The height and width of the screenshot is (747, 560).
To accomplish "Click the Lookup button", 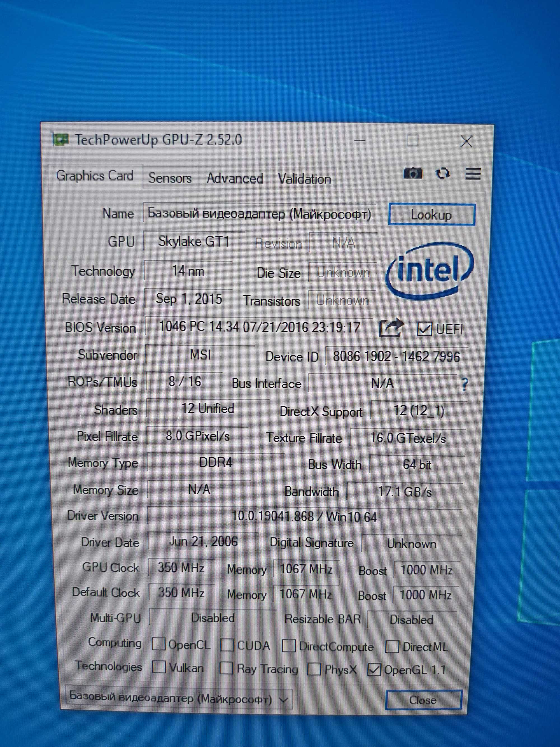I will point(431,215).
